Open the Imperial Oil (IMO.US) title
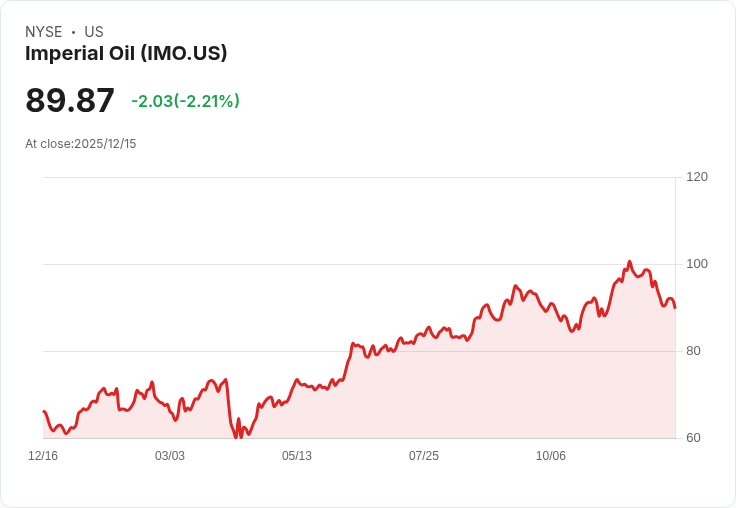 [x=126, y=53]
